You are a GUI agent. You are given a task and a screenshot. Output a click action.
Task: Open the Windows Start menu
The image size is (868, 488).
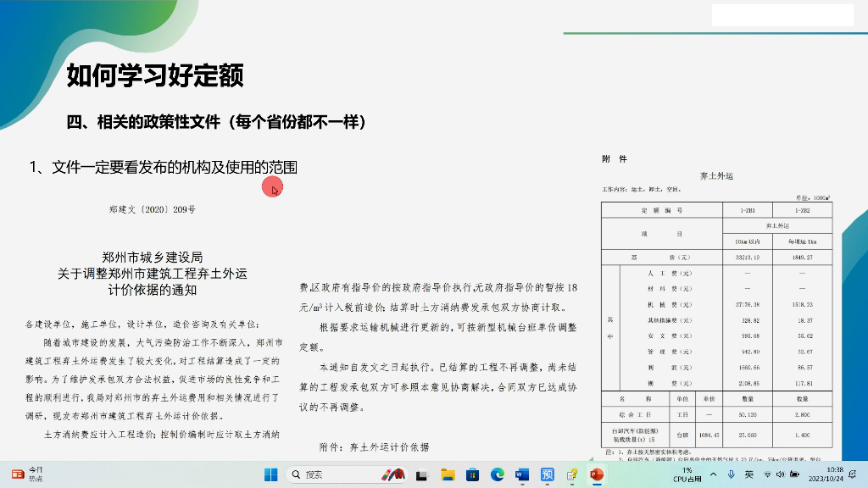click(x=270, y=474)
